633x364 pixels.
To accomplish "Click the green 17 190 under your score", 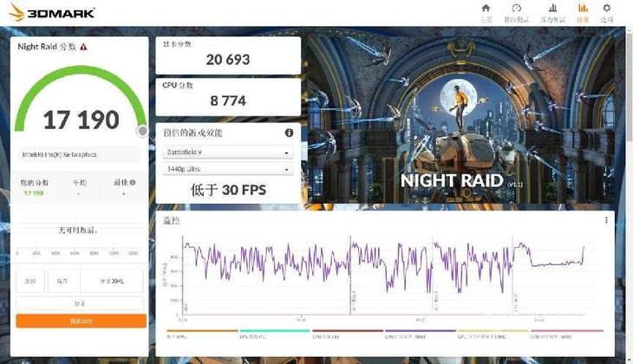I will coord(34,193).
